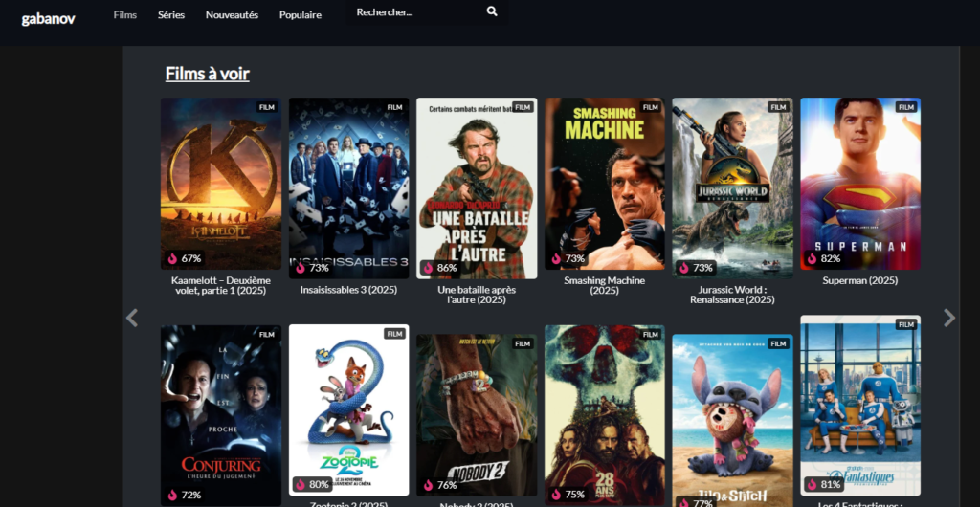The image size is (980, 507).
Task: Open the Séries menu item
Action: click(171, 15)
